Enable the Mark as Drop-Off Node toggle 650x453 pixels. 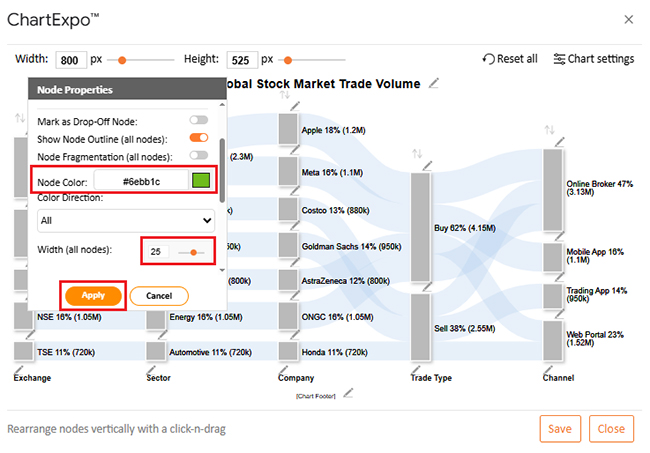197,120
